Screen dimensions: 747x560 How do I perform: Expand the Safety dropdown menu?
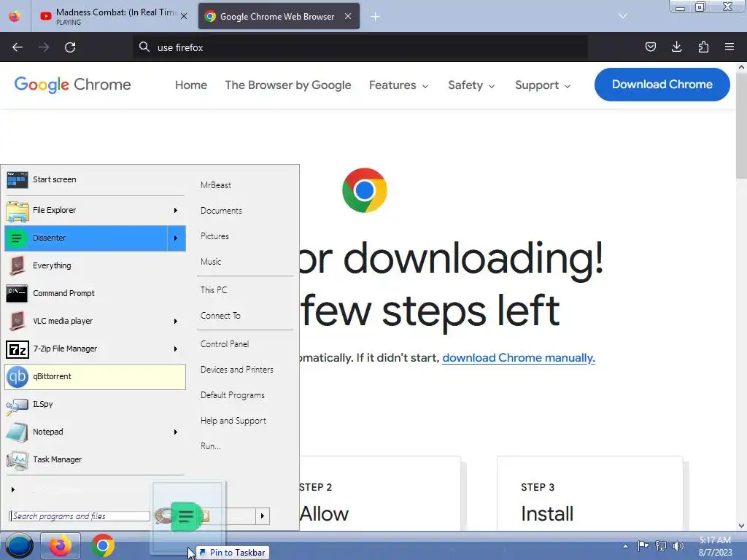[x=471, y=85]
